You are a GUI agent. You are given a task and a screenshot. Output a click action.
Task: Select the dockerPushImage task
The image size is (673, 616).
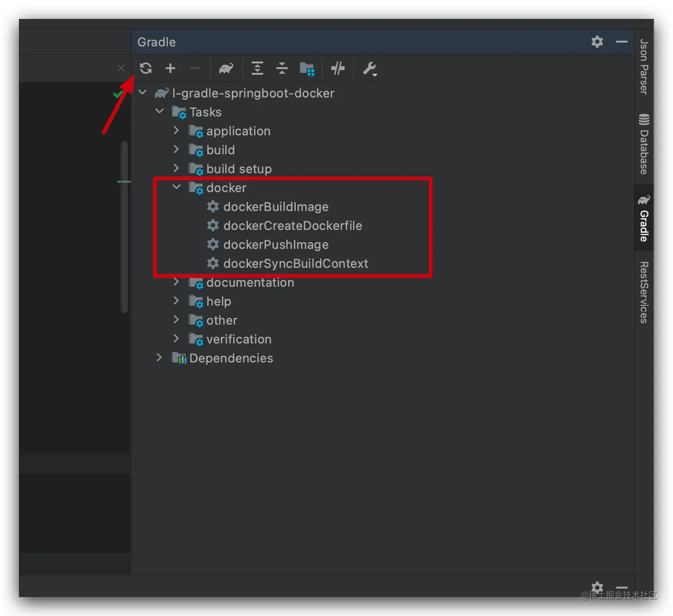276,245
